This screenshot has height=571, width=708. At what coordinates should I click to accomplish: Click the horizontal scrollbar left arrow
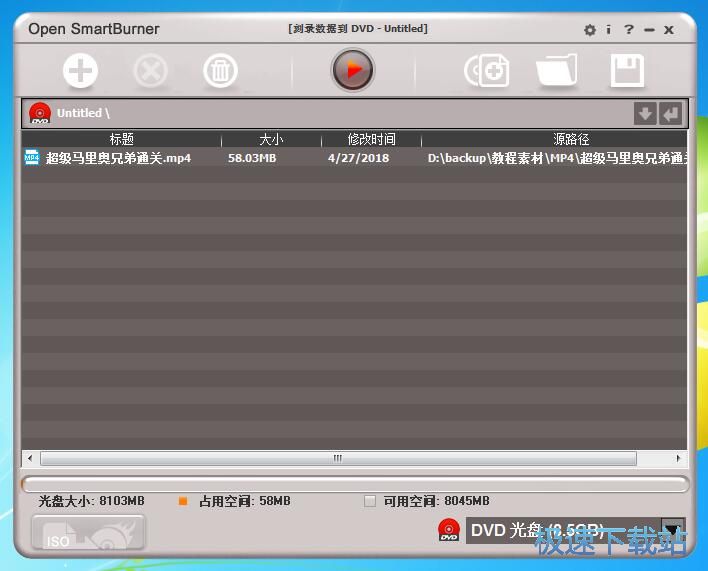30,458
